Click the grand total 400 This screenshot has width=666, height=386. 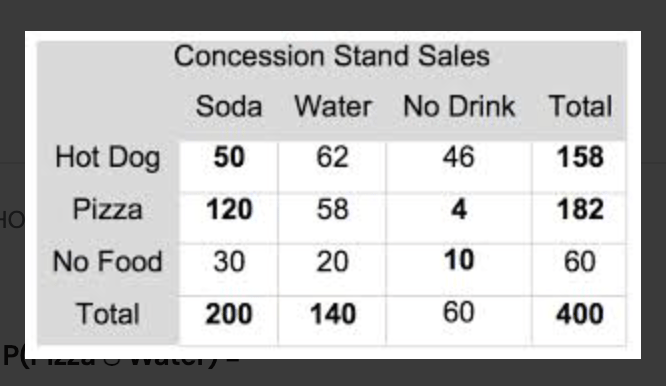580,314
